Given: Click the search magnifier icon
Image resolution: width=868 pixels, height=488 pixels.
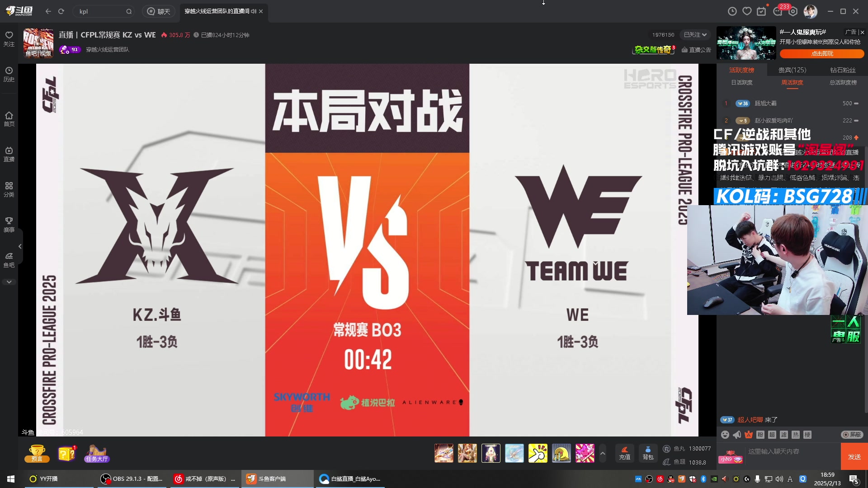Looking at the screenshot, I should pos(129,11).
